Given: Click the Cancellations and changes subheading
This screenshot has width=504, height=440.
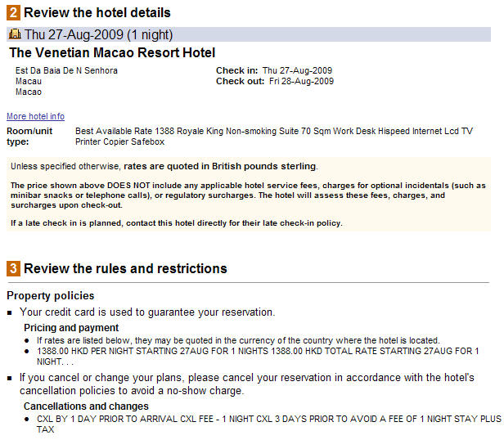Looking at the screenshot, I should (x=86, y=406).
